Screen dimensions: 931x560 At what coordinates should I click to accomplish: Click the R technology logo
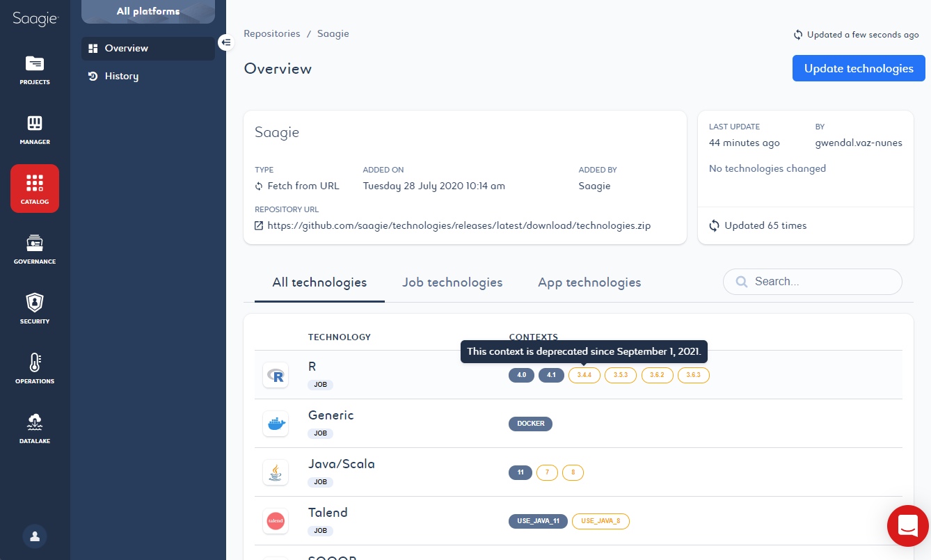pyautogui.click(x=276, y=375)
